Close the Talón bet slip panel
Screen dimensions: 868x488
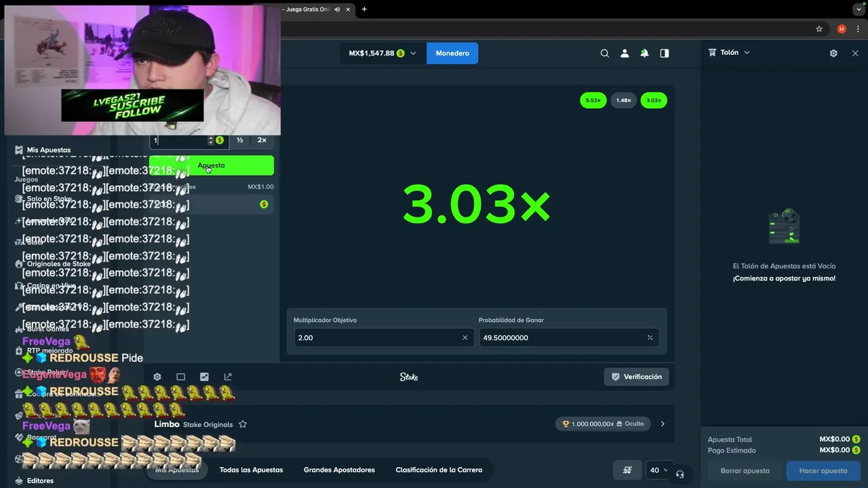tap(855, 53)
